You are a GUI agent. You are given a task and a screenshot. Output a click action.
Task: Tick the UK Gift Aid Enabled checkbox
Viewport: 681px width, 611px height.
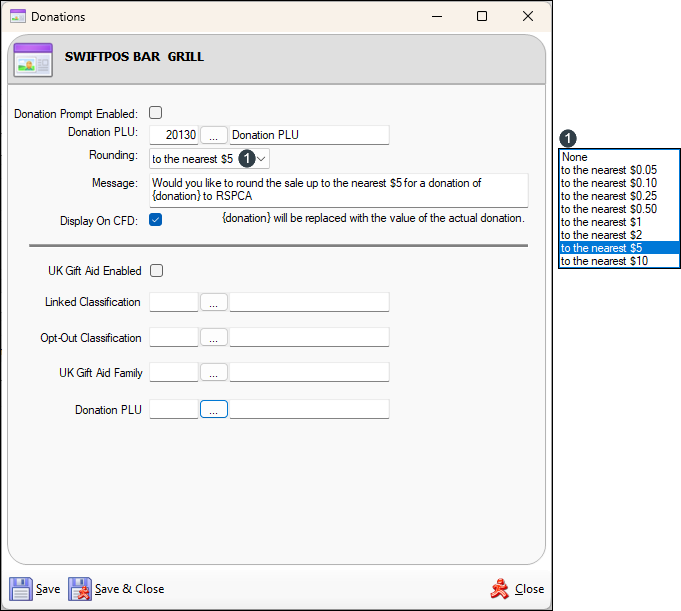pyautogui.click(x=156, y=270)
